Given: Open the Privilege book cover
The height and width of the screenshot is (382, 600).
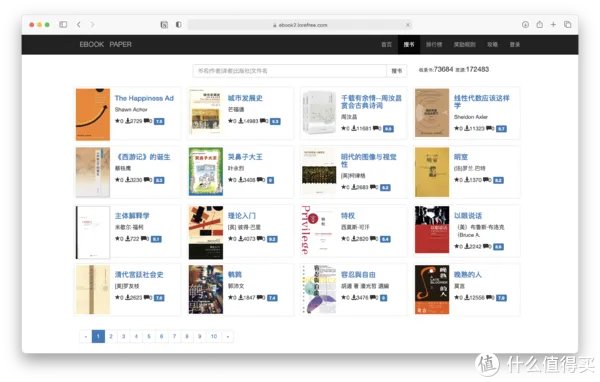Looking at the screenshot, I should pyautogui.click(x=319, y=230).
